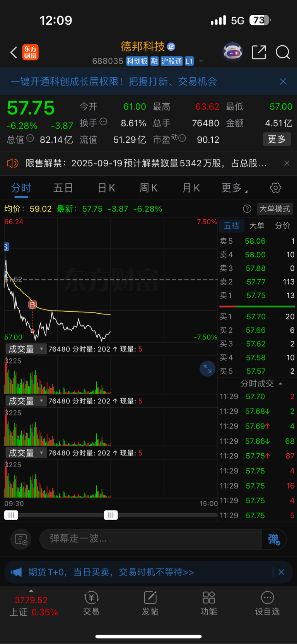Viewport: 297px width, 644px height.
Task: Open 期货T+0 promotion link
Action: click(111, 572)
